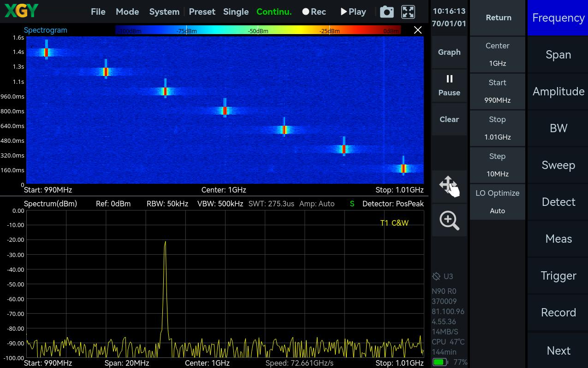Click the screenshot camera icon
The image size is (588, 368).
click(386, 12)
